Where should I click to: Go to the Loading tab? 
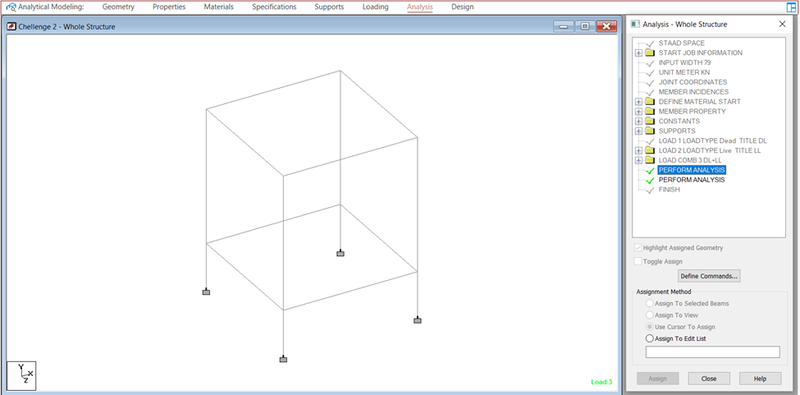pyautogui.click(x=375, y=7)
